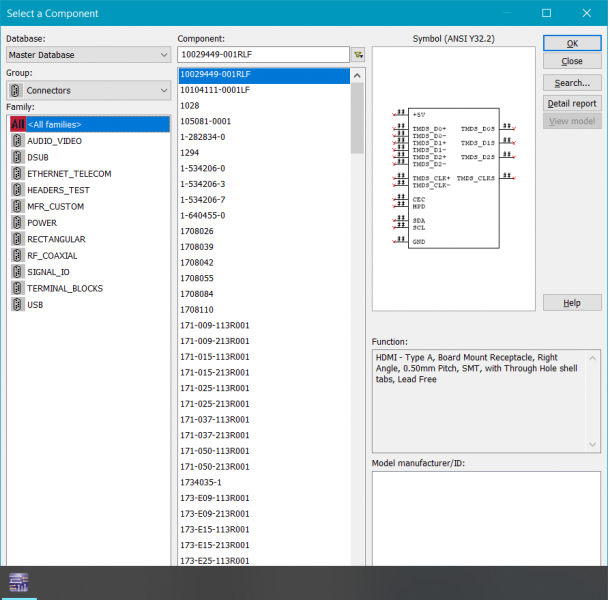Maximize the Select a Component window

[546, 13]
